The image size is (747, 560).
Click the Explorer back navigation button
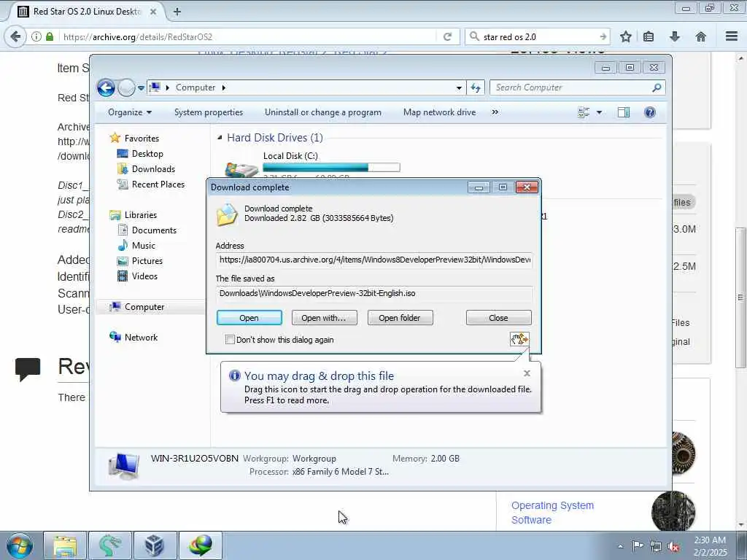pyautogui.click(x=106, y=87)
